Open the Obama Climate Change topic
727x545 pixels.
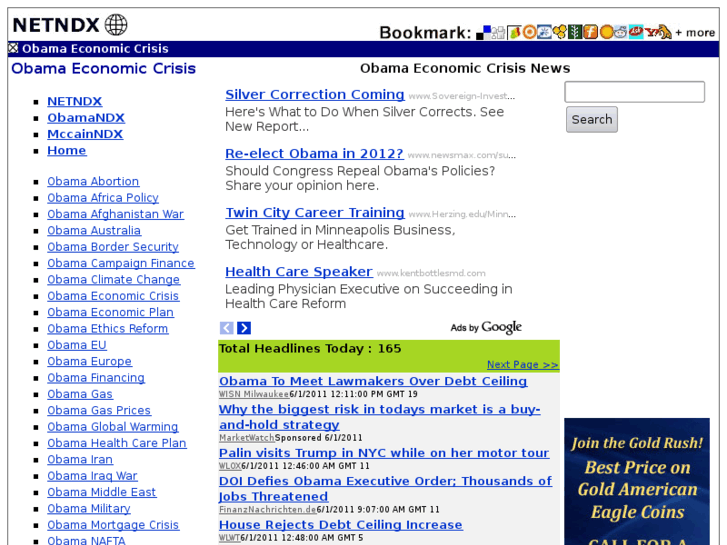click(114, 279)
